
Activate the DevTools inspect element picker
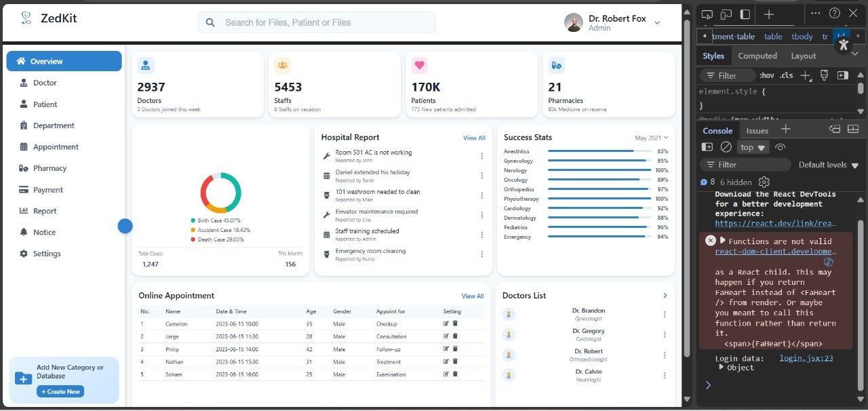707,14
